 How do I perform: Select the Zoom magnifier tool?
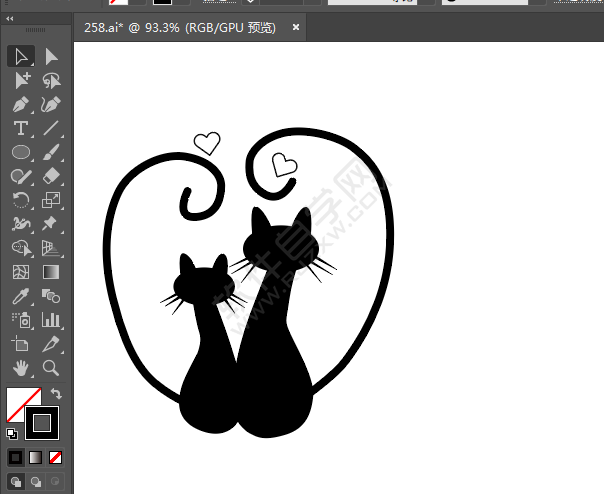click(x=51, y=368)
